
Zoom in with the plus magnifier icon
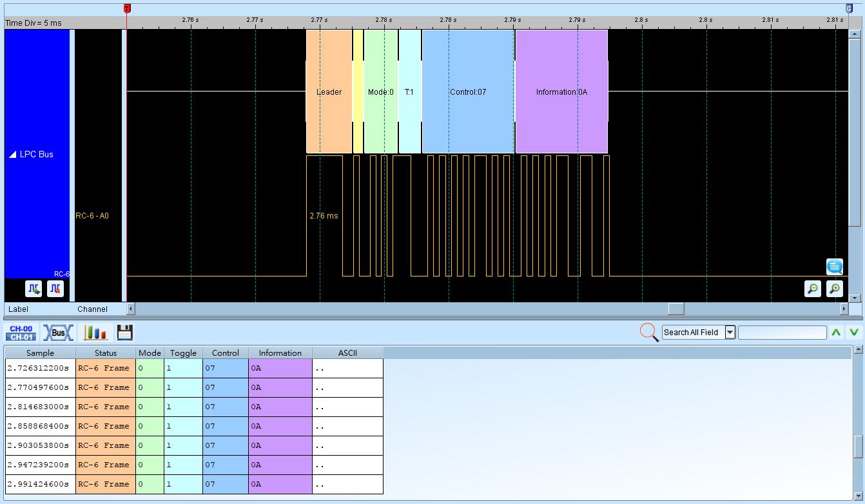(835, 289)
